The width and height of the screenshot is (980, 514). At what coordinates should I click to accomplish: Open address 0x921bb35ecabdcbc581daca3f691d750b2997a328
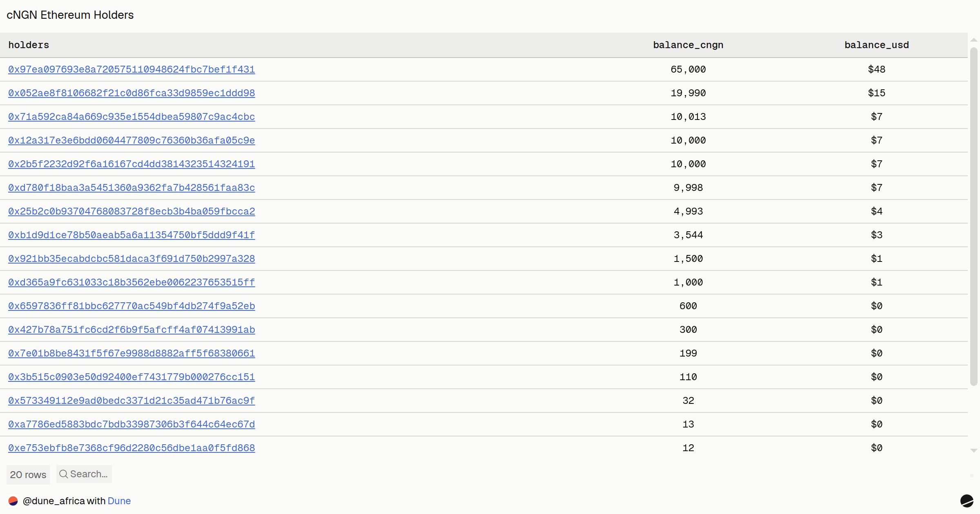click(x=131, y=259)
